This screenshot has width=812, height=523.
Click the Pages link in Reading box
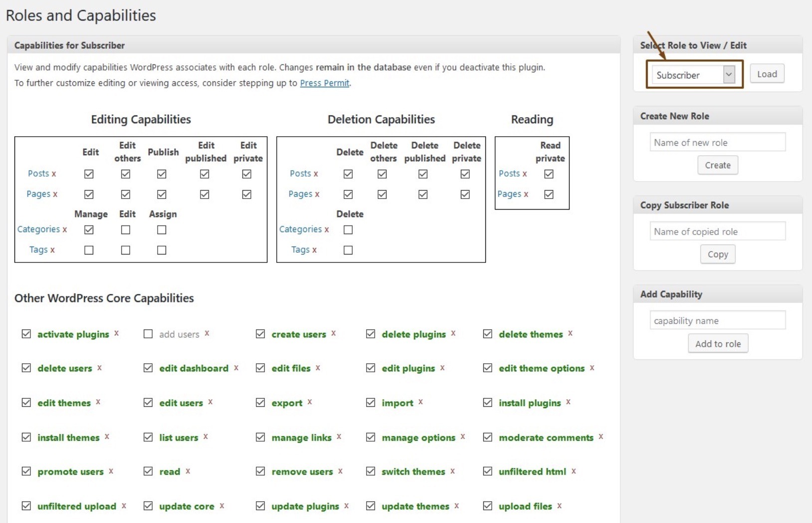[x=509, y=194]
